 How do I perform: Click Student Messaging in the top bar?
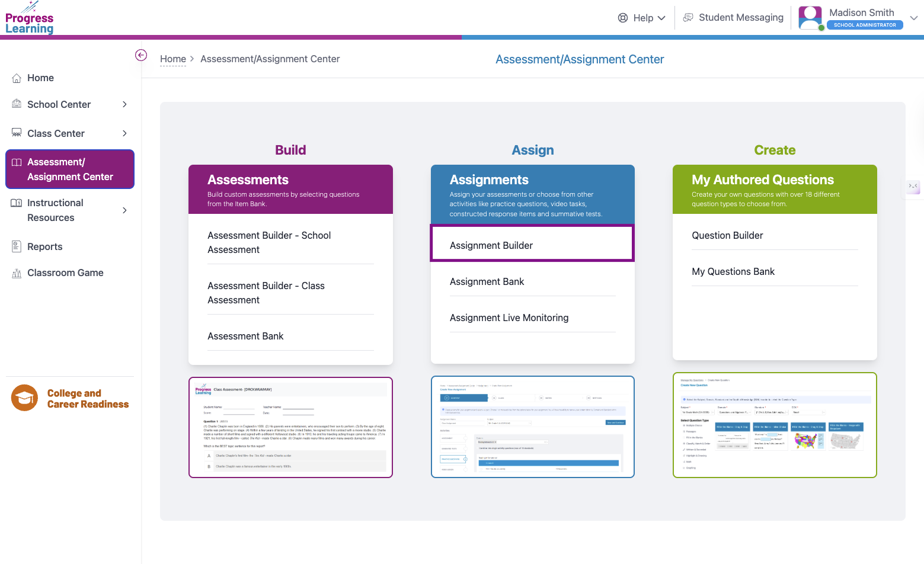741,18
